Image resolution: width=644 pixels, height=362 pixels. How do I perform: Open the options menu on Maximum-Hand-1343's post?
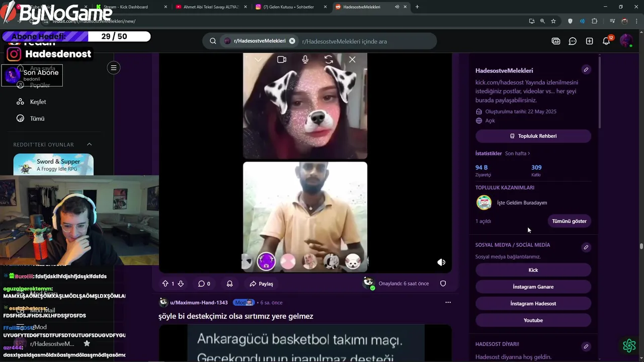(448, 303)
